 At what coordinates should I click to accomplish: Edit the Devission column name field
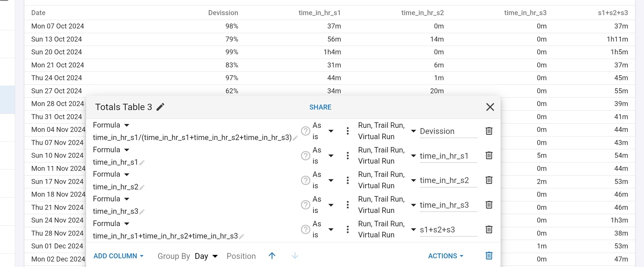coord(448,131)
